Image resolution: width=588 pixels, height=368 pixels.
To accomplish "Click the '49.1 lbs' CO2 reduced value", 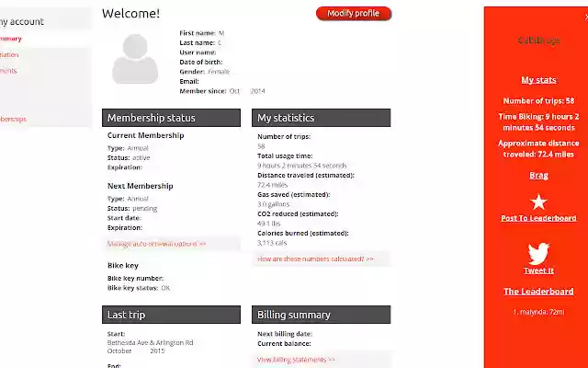I will [268, 224].
